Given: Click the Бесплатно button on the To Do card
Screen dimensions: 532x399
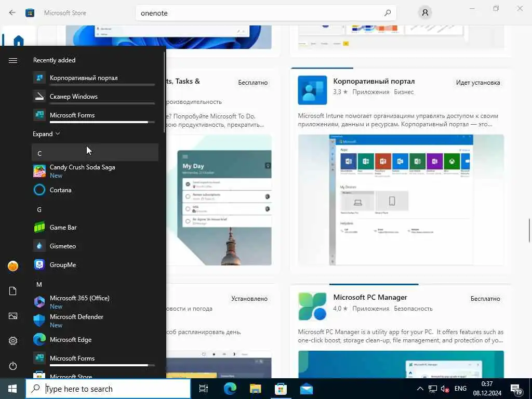Looking at the screenshot, I should coord(253,83).
